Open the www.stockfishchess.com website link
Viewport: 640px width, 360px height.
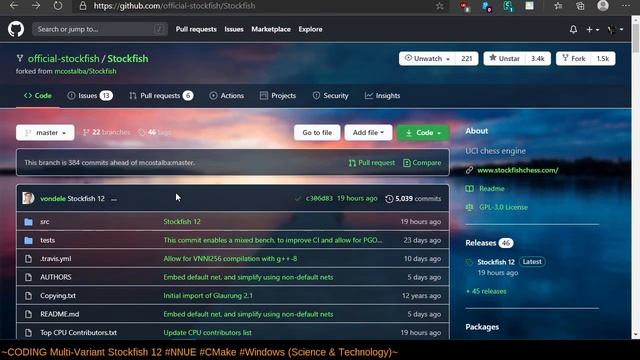(518, 170)
